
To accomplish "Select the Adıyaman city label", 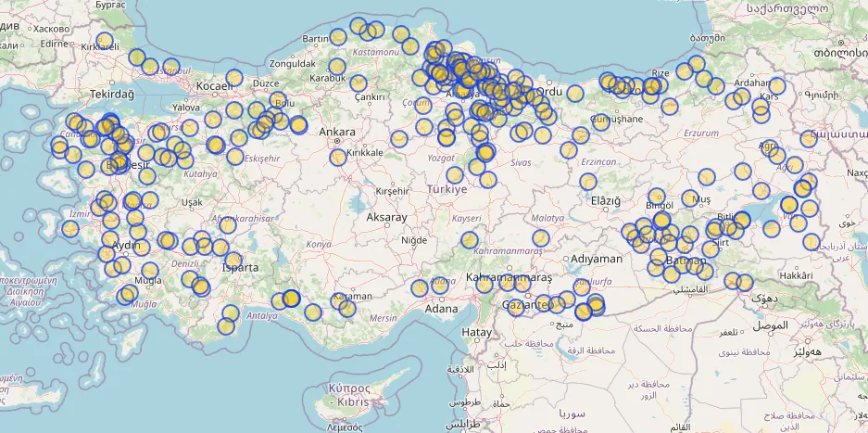I will coord(598,259).
